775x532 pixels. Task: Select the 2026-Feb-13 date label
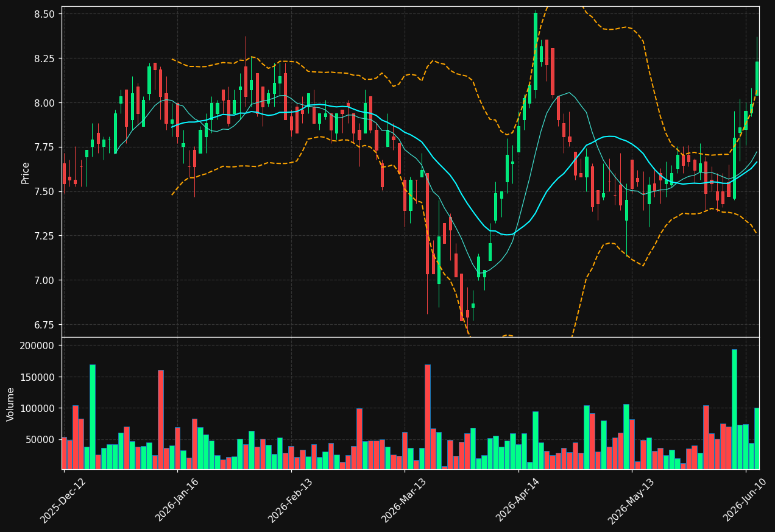click(291, 501)
